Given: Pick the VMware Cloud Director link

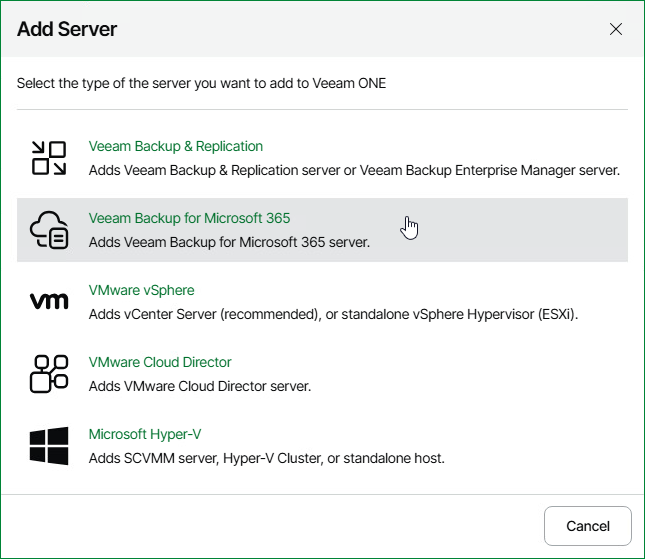Looking at the screenshot, I should 160,362.
